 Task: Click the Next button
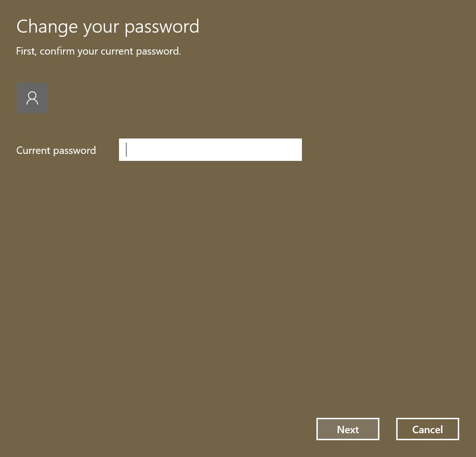[x=348, y=429]
